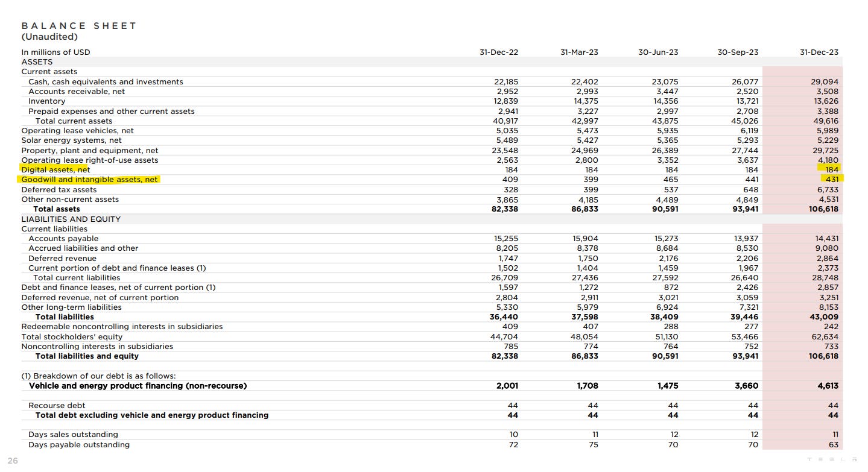Screen dimensions: 868x472
Task: Click the "Other long-term liabilities" label
Action: point(71,307)
